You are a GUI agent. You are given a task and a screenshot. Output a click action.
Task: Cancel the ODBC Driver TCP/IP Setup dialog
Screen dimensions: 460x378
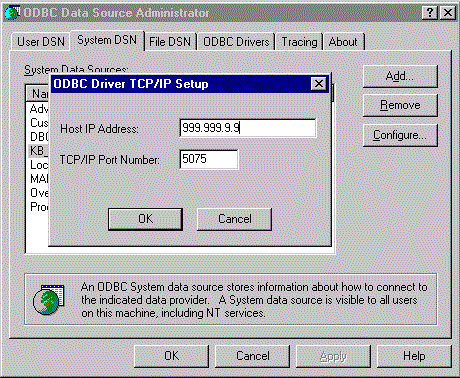pyautogui.click(x=235, y=219)
